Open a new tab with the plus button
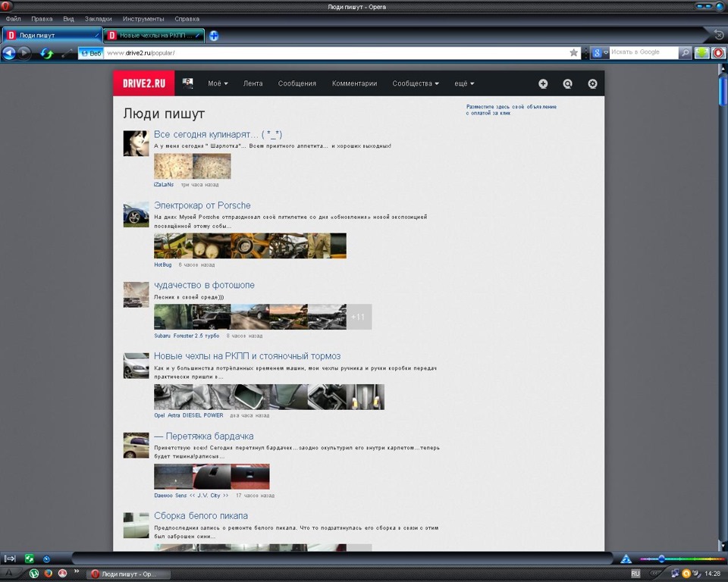This screenshot has height=582, width=728. tap(214, 36)
